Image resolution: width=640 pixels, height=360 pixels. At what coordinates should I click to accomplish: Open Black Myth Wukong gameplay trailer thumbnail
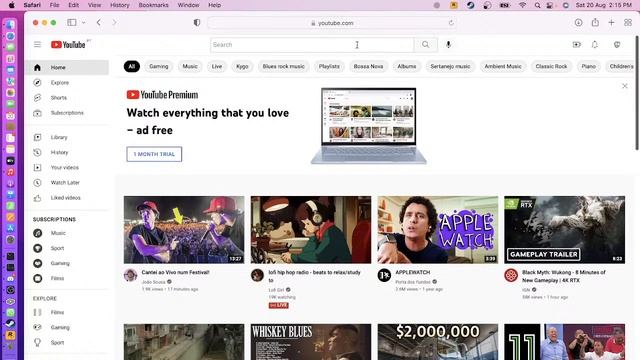pos(564,229)
